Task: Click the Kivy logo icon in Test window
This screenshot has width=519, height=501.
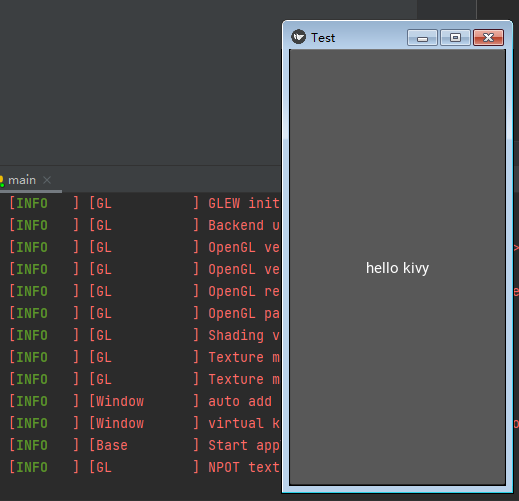Action: (298, 37)
